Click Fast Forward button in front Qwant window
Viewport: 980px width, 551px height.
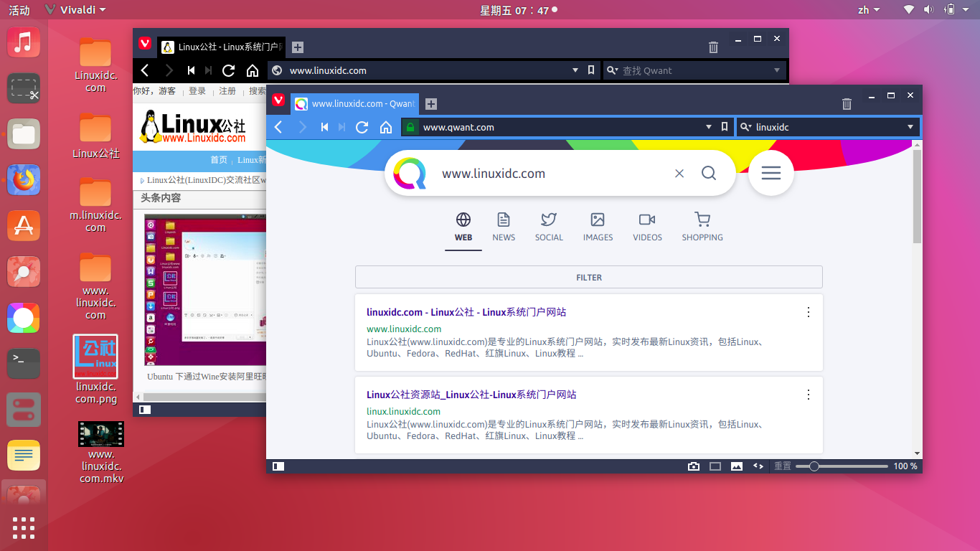(x=341, y=127)
